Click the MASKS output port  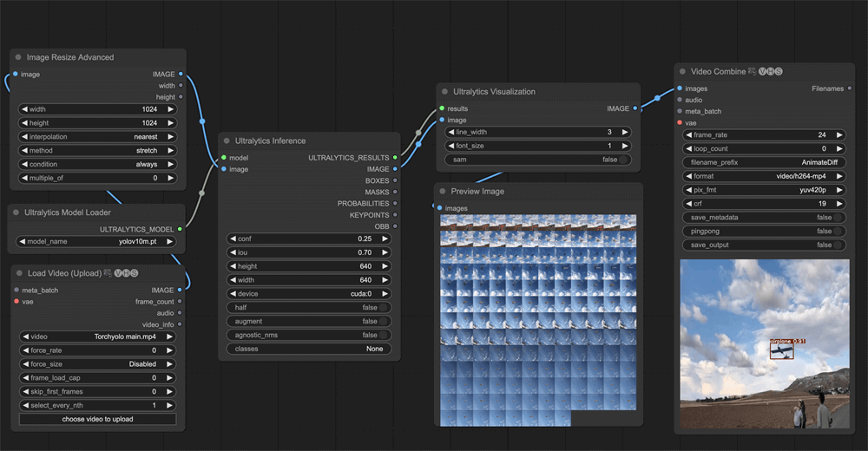(x=395, y=192)
